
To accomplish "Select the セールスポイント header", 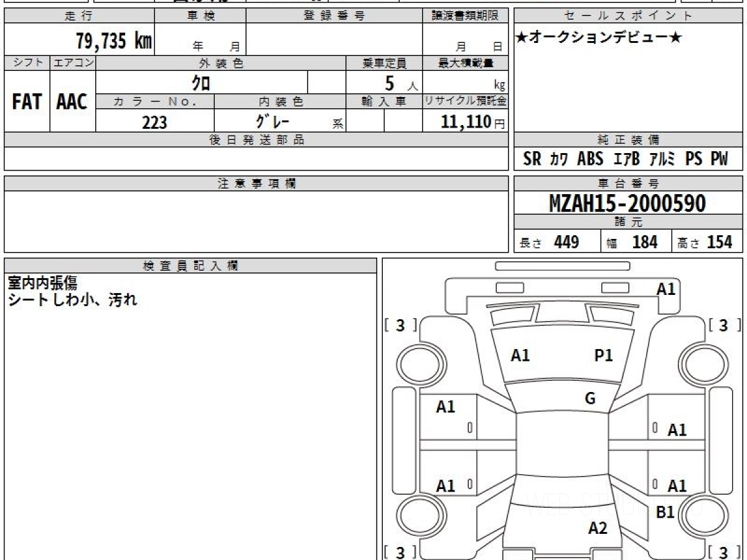I will point(629,16).
